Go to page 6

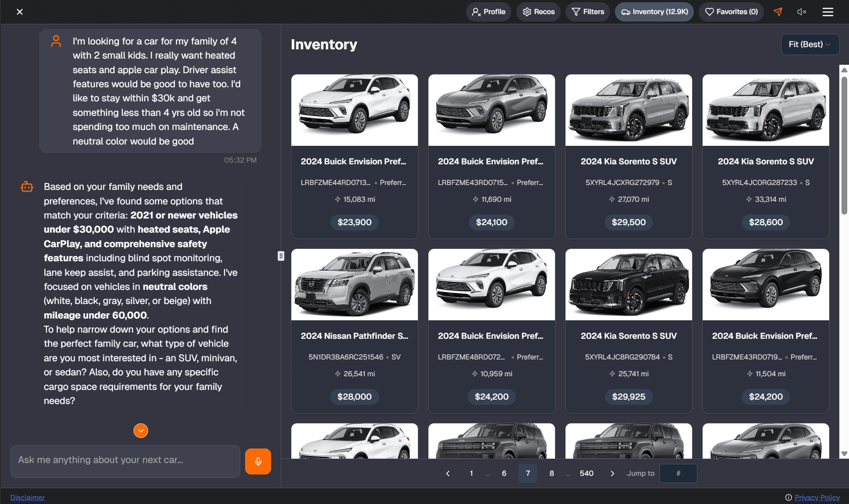click(504, 474)
